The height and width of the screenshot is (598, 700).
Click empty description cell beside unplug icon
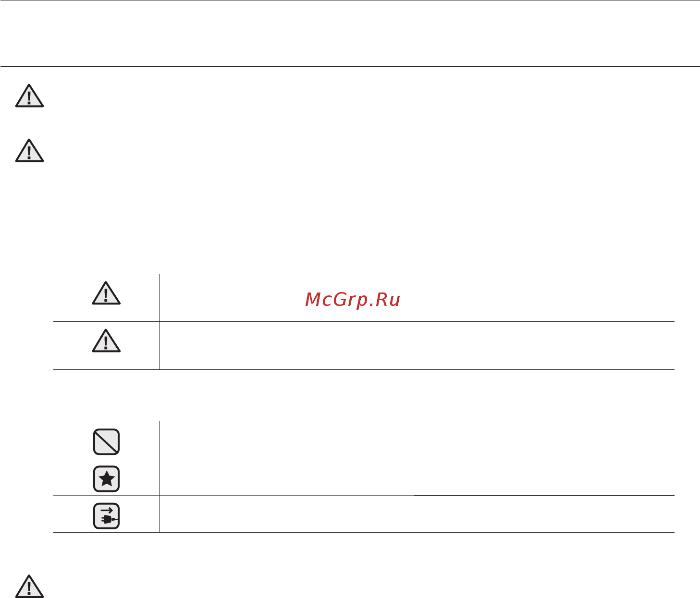click(x=417, y=514)
